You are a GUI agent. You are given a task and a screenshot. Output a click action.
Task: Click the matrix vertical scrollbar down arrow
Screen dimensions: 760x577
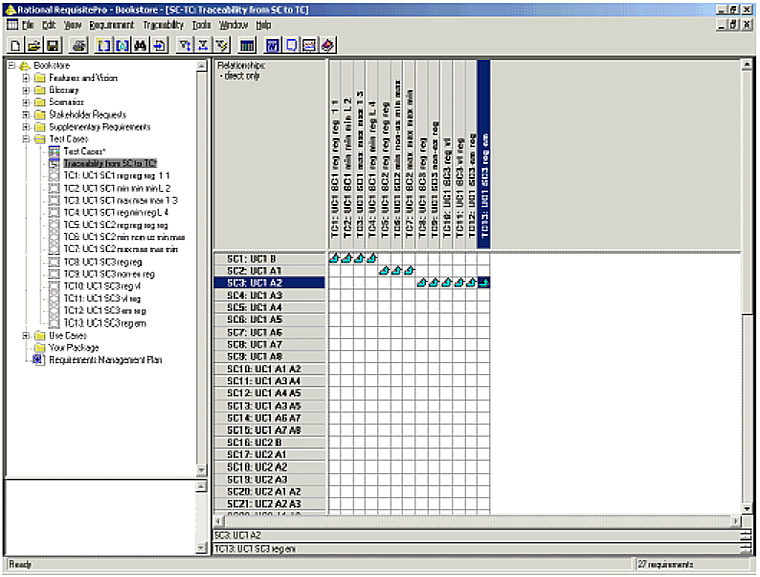click(746, 509)
